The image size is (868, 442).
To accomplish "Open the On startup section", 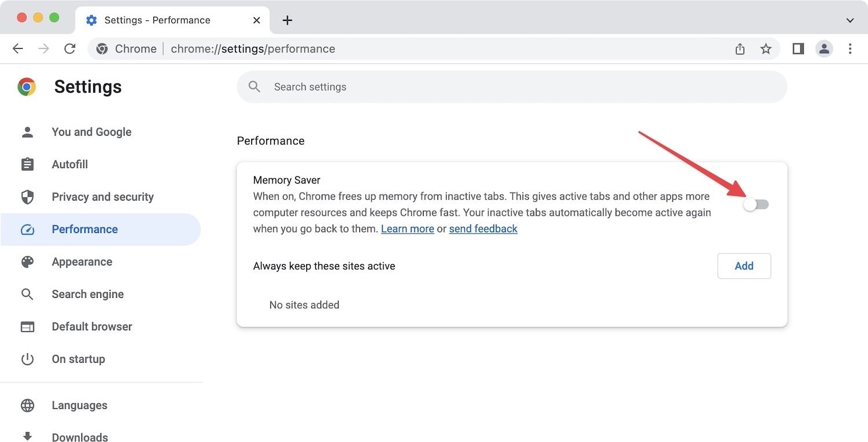I will point(78,359).
